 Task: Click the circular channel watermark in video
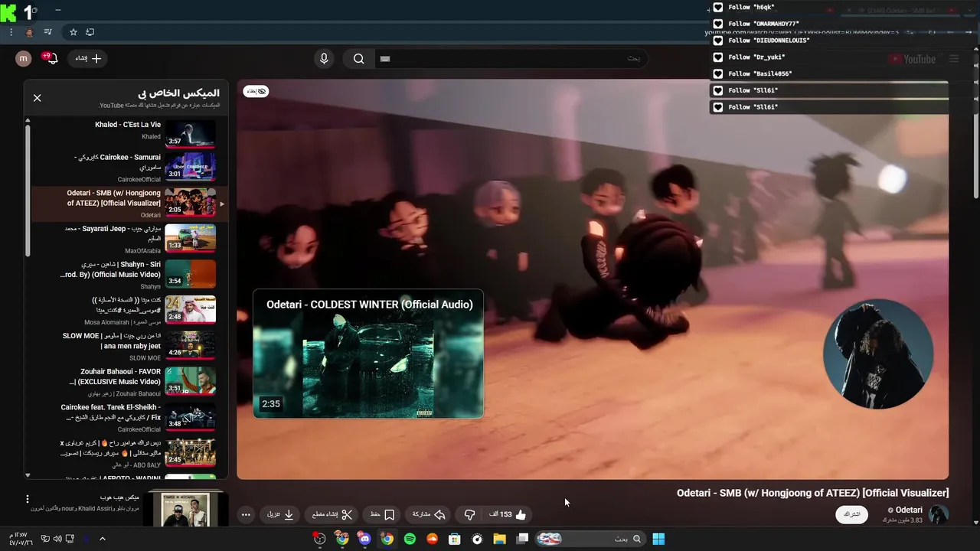(x=878, y=354)
